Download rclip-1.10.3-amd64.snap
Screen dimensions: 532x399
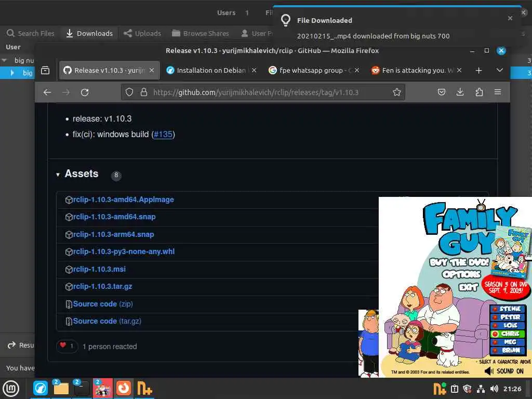click(114, 217)
